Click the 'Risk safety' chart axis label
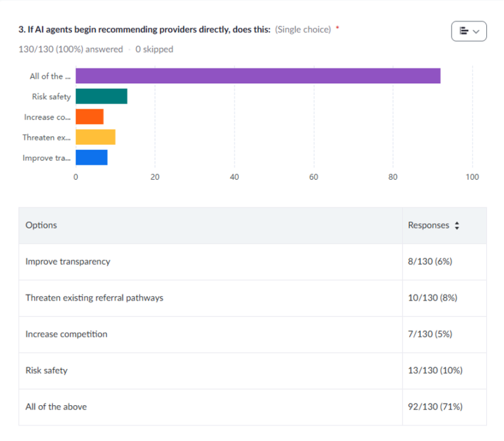 [x=51, y=97]
